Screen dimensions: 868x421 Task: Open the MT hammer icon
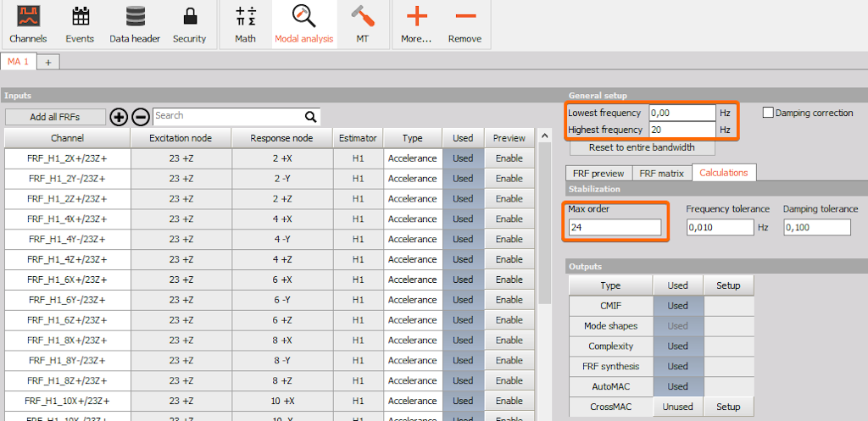[362, 23]
